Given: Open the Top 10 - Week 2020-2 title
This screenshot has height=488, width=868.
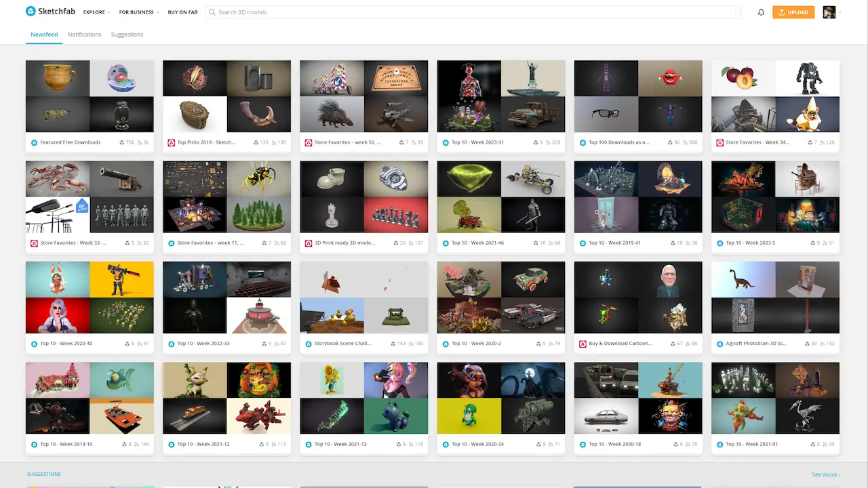Looking at the screenshot, I should (476, 344).
